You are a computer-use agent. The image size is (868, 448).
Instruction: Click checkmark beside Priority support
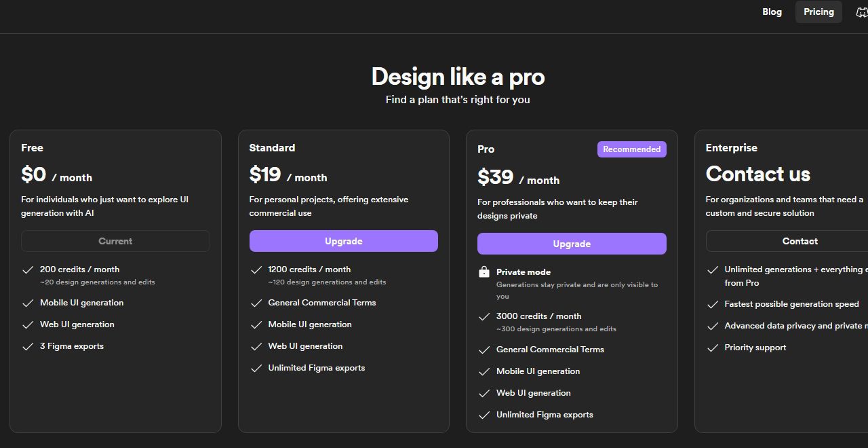[x=713, y=348]
